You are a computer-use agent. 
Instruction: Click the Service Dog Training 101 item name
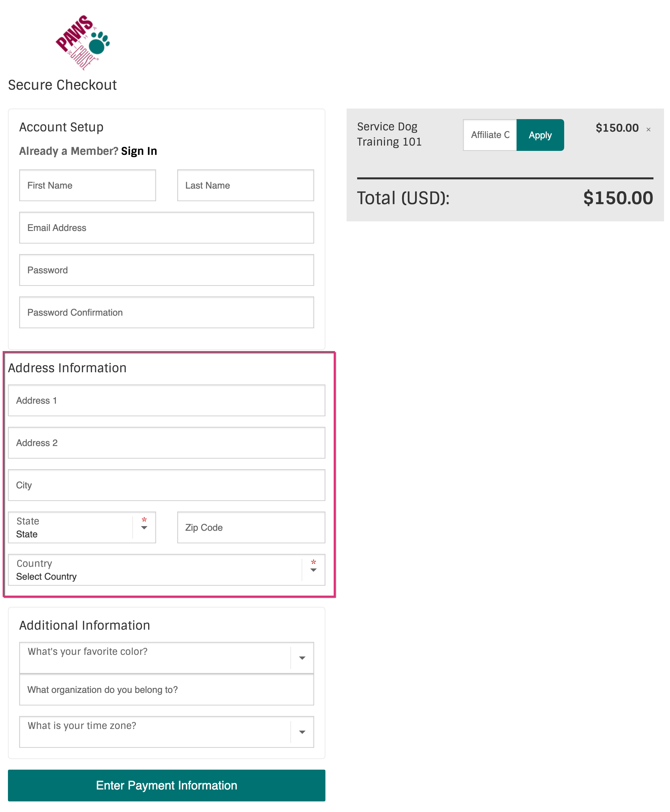click(389, 134)
